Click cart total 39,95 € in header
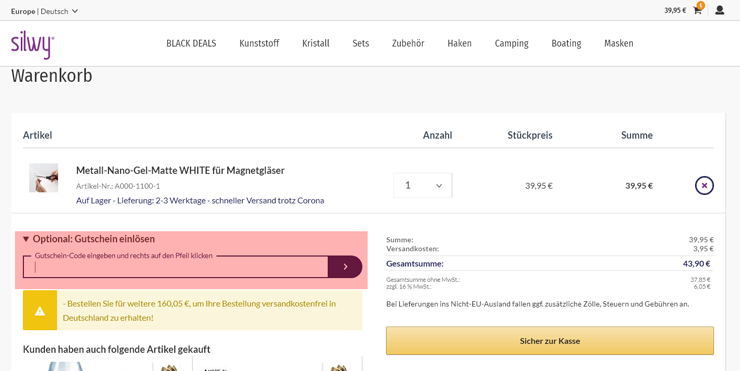Viewport: 740px width, 371px height. pyautogui.click(x=675, y=10)
